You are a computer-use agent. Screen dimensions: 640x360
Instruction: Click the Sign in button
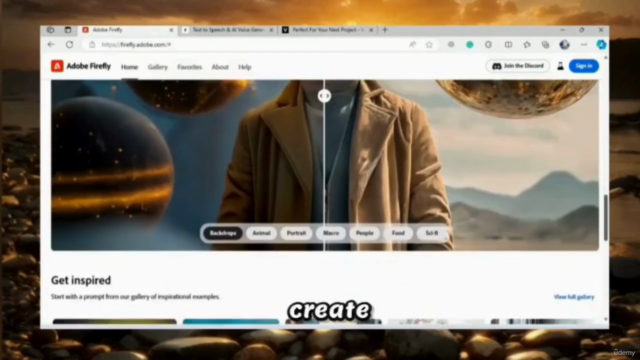pyautogui.click(x=584, y=66)
